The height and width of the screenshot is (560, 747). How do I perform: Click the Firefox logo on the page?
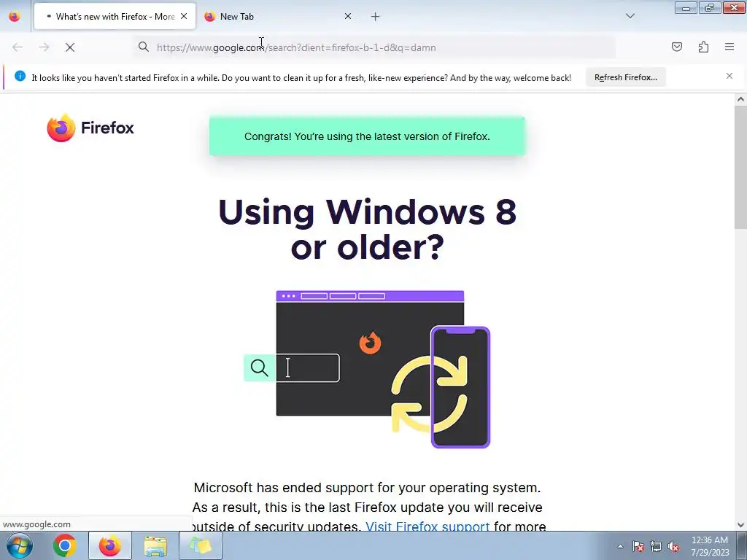(x=90, y=128)
